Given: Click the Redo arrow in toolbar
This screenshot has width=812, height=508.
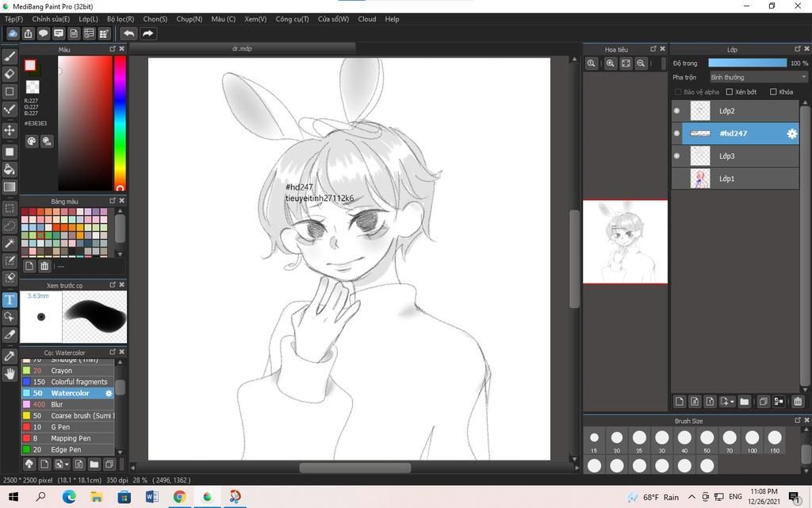Looking at the screenshot, I should (x=147, y=33).
